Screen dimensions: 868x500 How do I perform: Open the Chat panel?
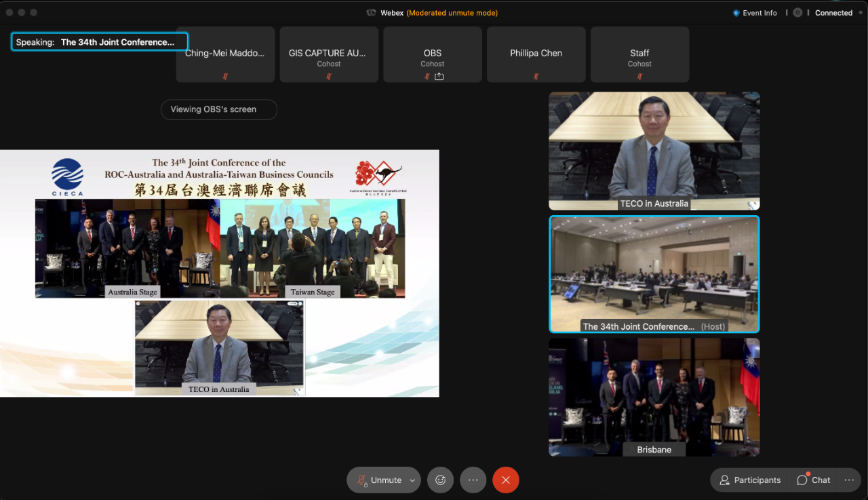coord(813,480)
